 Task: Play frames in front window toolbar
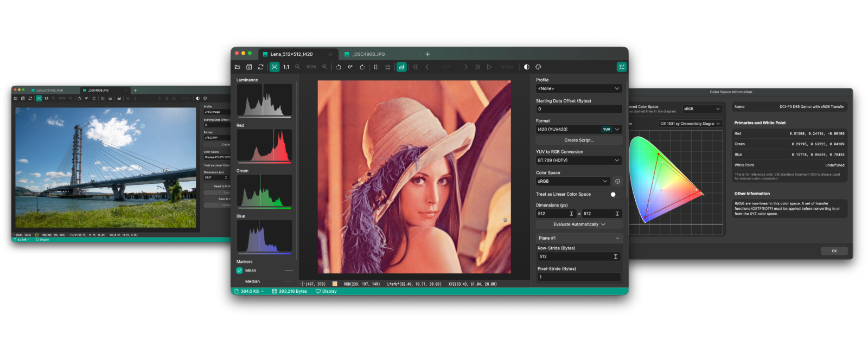(x=489, y=67)
